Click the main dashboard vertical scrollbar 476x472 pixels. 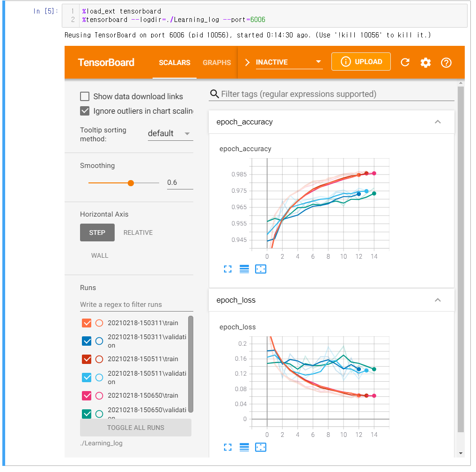[461, 259]
